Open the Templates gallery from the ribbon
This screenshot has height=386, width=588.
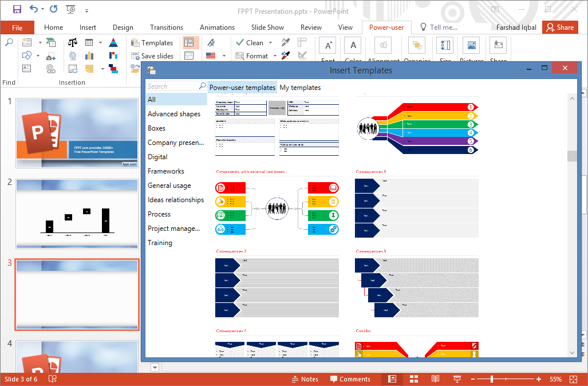point(152,42)
